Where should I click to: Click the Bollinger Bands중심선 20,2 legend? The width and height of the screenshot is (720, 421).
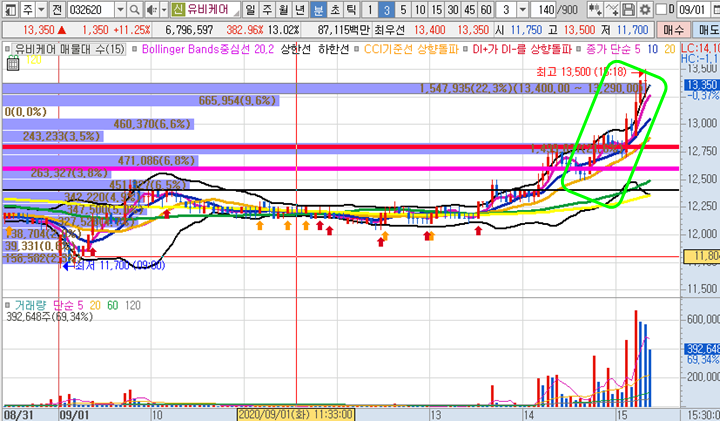coord(206,49)
